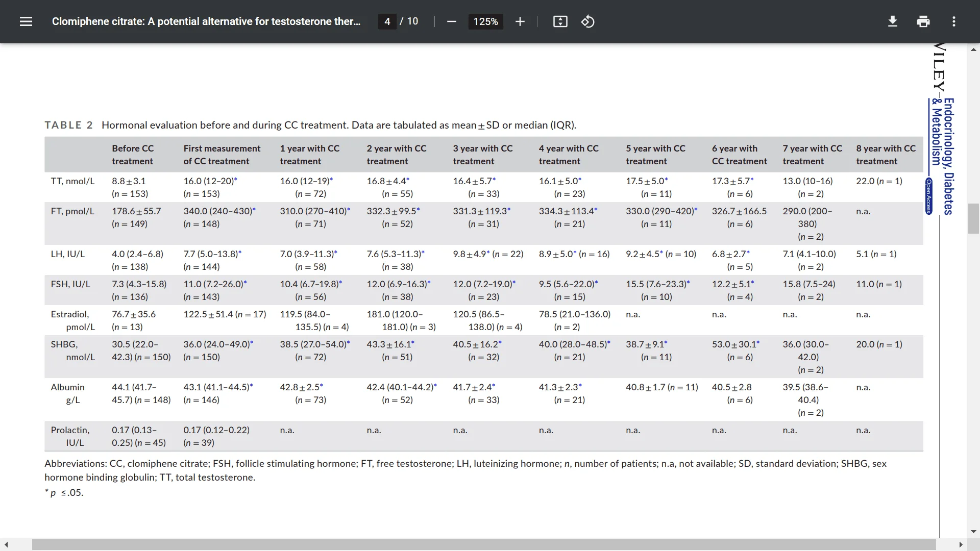Viewport: 980px width, 551px height.
Task: Rotate the document counterclockwise
Action: (588, 21)
